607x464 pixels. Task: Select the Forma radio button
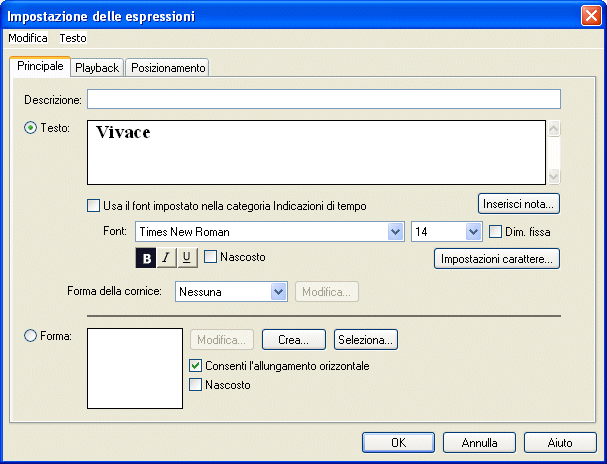(30, 336)
